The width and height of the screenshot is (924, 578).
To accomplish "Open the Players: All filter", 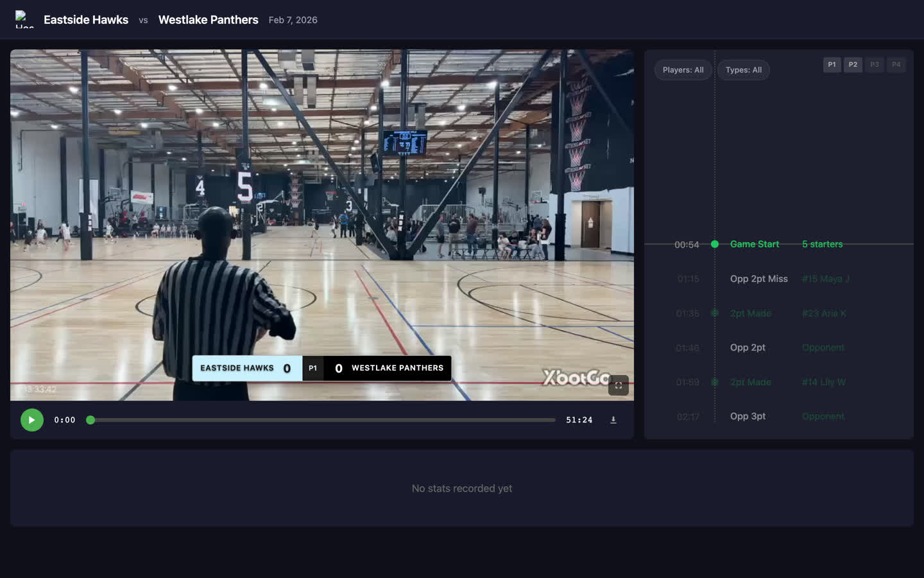I will click(x=683, y=69).
